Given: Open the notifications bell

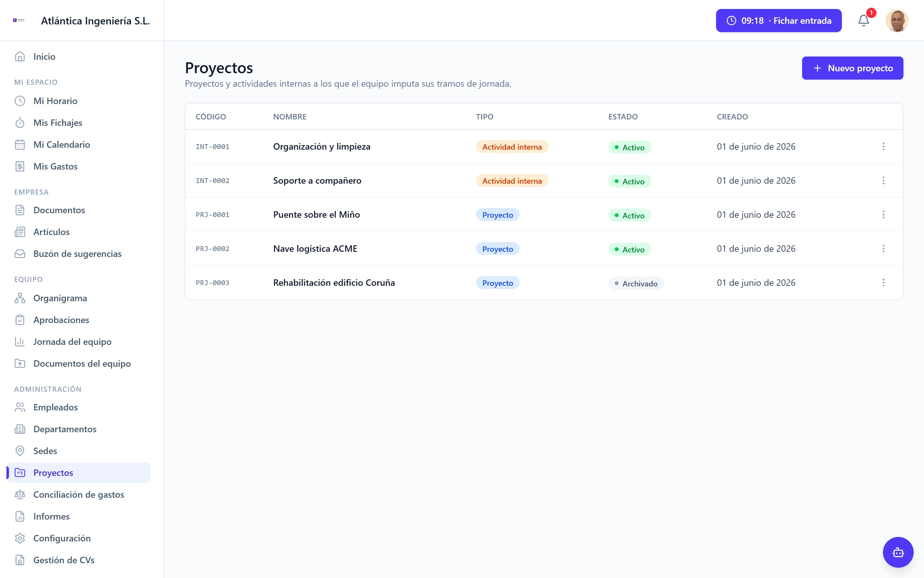Looking at the screenshot, I should coord(863,21).
